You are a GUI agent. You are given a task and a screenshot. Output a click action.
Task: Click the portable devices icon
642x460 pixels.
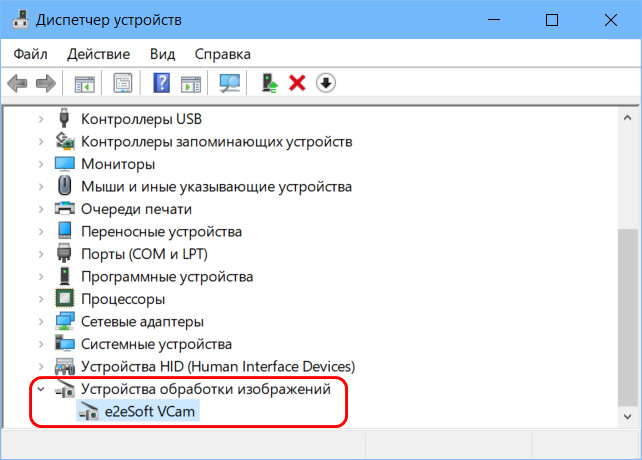coord(65,231)
